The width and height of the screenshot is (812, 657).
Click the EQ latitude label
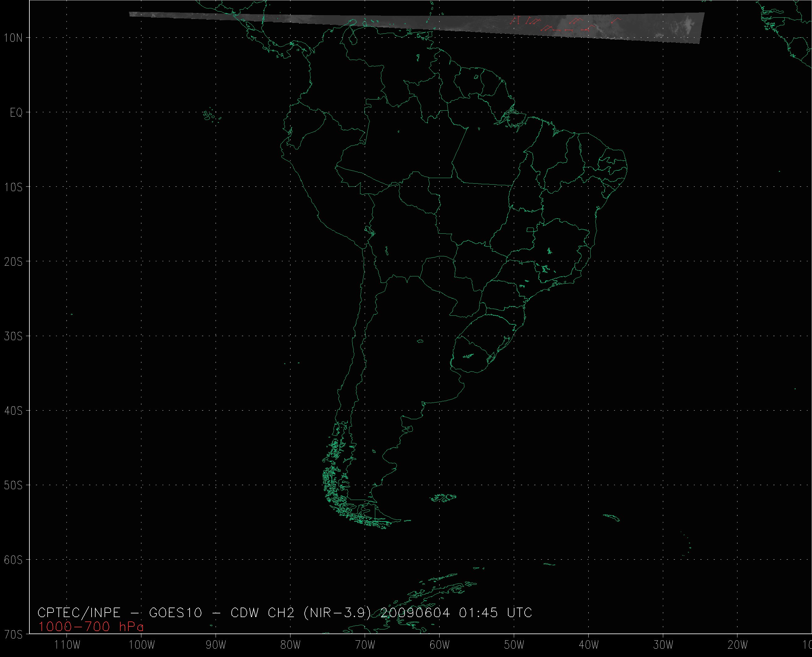16,113
